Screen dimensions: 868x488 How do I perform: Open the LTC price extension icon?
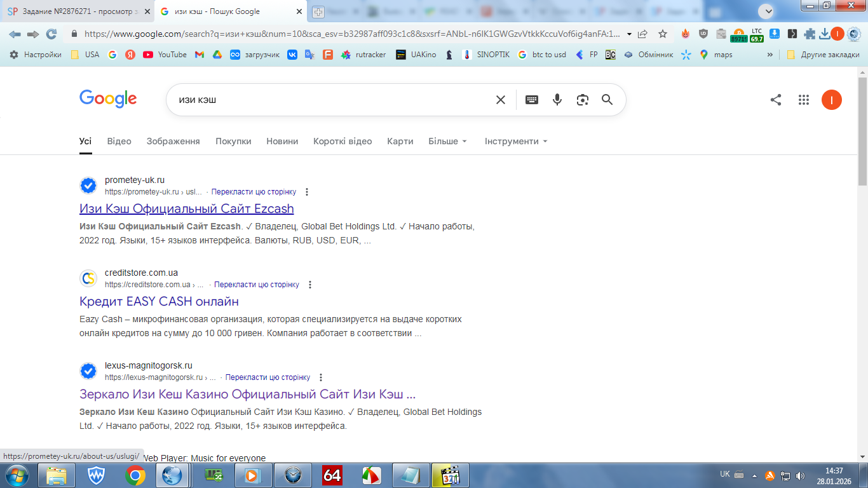[x=756, y=34]
